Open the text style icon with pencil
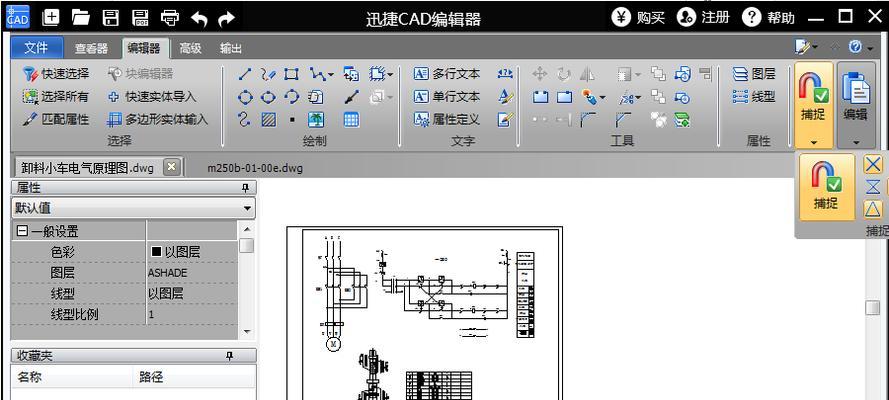889x400 pixels. click(x=505, y=97)
